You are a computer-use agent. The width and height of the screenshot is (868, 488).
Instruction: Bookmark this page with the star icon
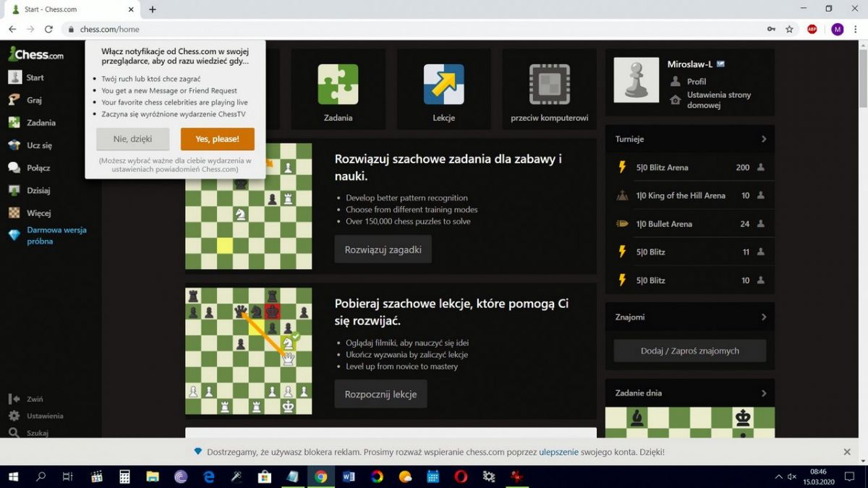coord(790,29)
